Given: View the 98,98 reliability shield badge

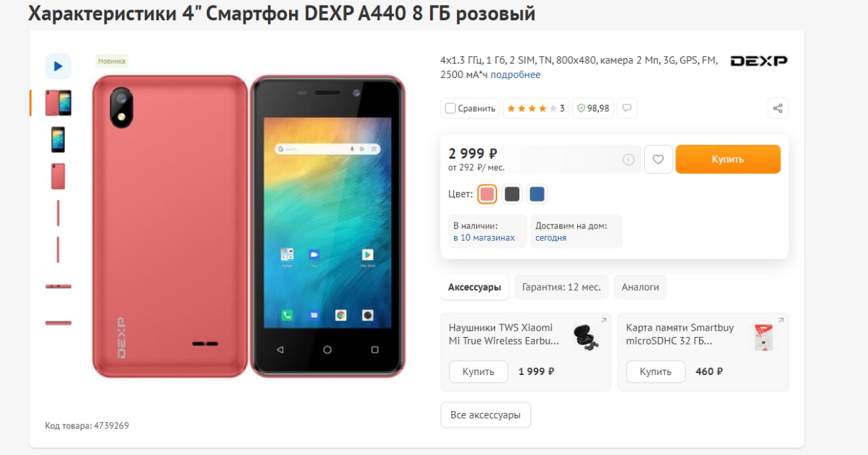Looking at the screenshot, I should point(593,108).
